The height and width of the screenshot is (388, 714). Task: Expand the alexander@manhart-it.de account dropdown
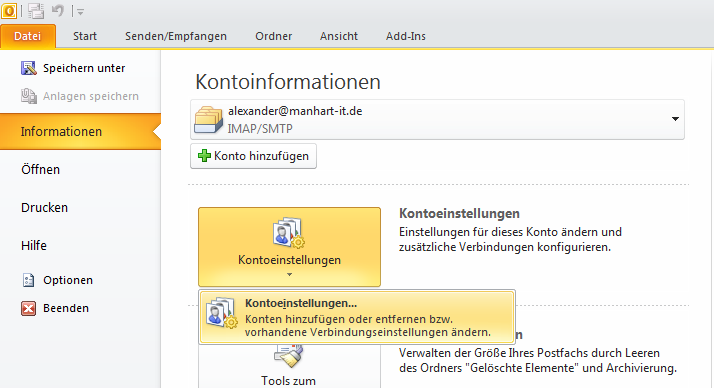point(675,119)
